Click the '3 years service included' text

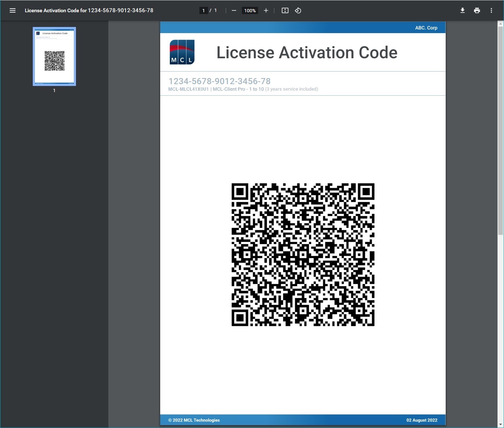292,89
